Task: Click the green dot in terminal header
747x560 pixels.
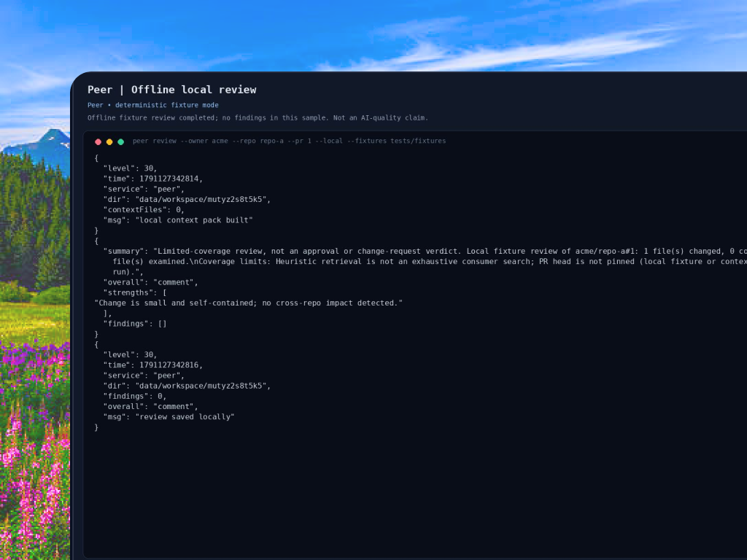Action: pyautogui.click(x=121, y=142)
